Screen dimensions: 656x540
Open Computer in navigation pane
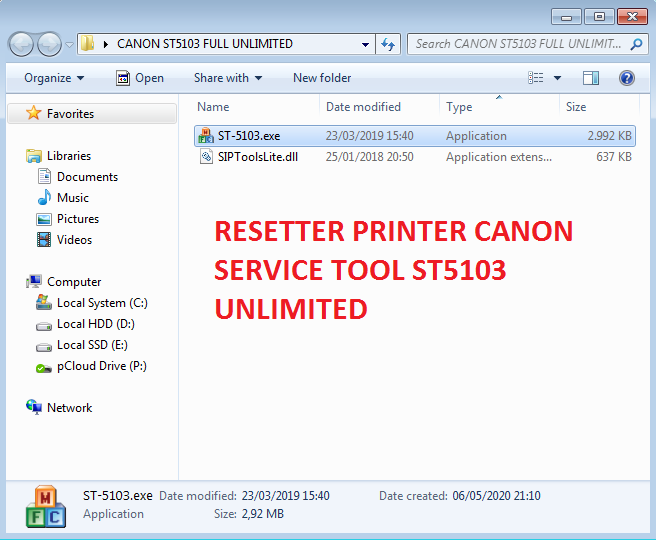pyautogui.click(x=74, y=282)
